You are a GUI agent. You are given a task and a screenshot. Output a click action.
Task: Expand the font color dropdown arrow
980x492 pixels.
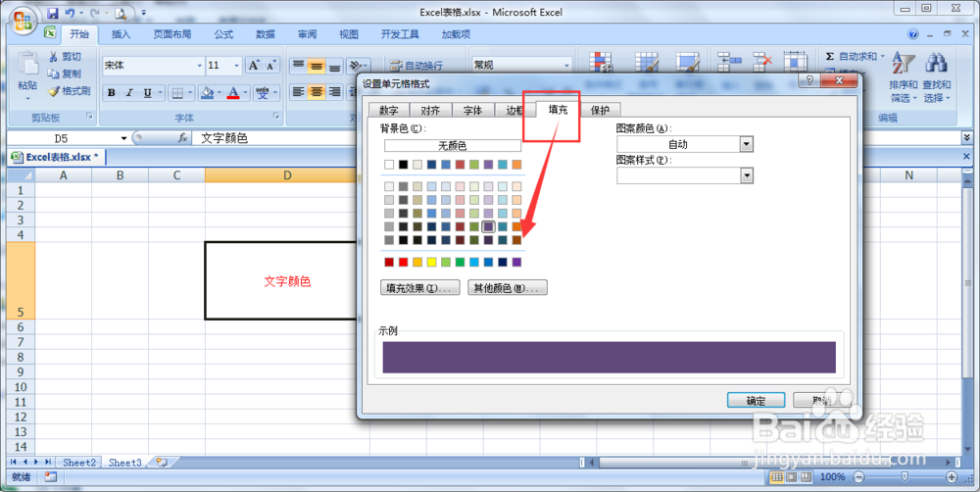pos(245,92)
